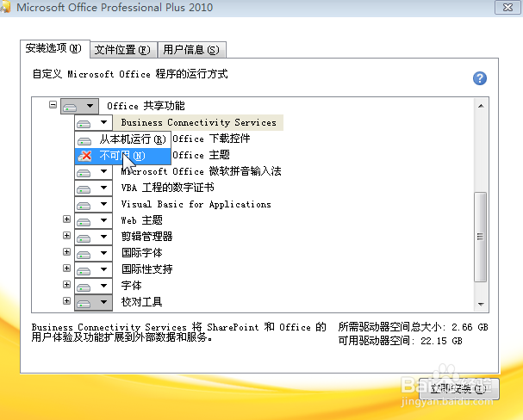Expand the 字体 node

[66, 284]
